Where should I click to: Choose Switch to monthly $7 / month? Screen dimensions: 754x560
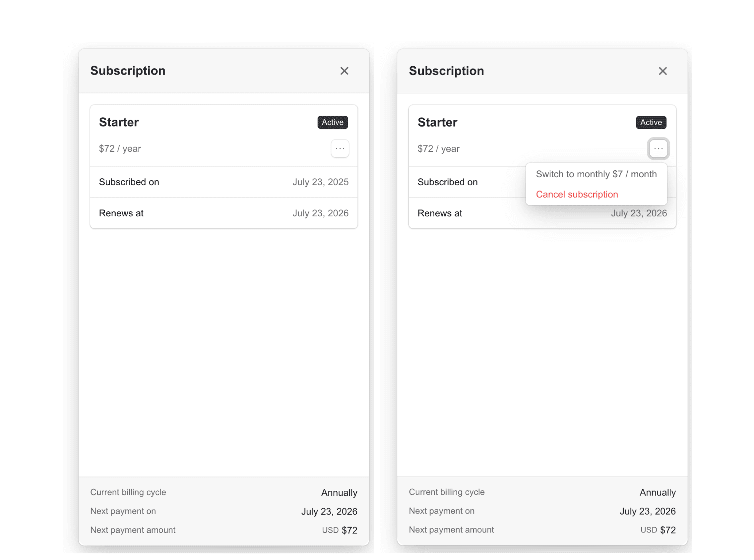(x=596, y=174)
